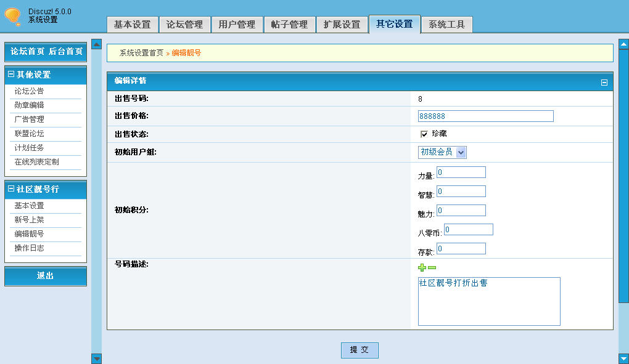Switch to the 基本设置 top tab

(133, 25)
